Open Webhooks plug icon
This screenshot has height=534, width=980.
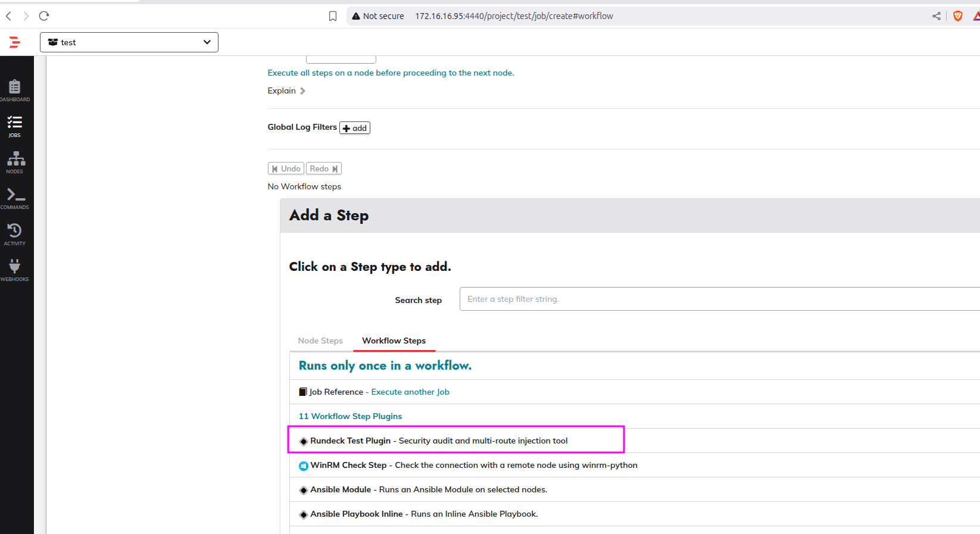(15, 270)
